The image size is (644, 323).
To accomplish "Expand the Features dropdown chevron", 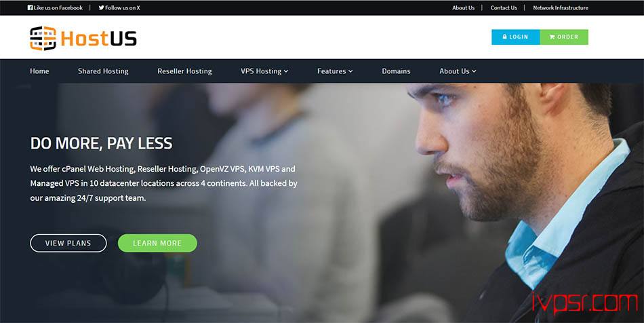I will (x=350, y=71).
